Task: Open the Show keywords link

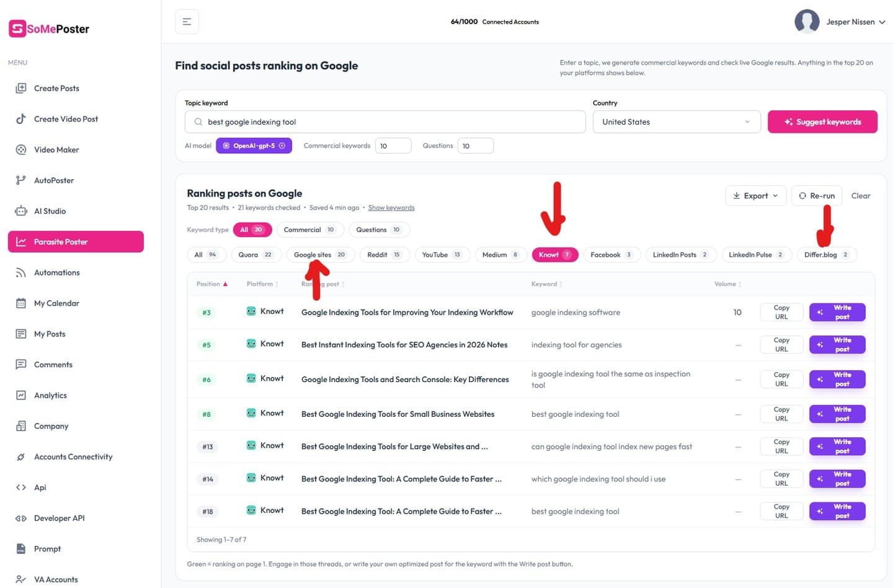Action: point(391,208)
